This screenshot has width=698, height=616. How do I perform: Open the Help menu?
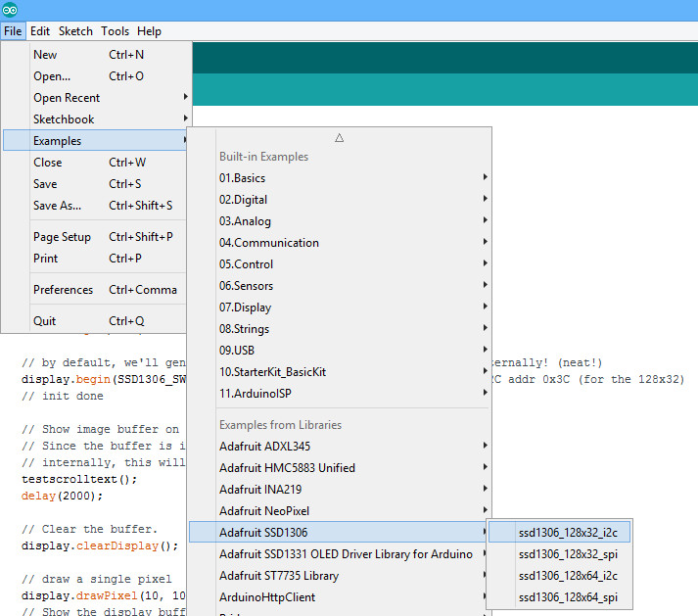(x=149, y=31)
